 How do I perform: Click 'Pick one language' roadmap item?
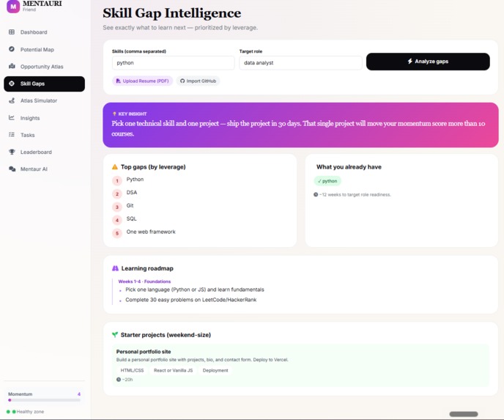pos(195,290)
